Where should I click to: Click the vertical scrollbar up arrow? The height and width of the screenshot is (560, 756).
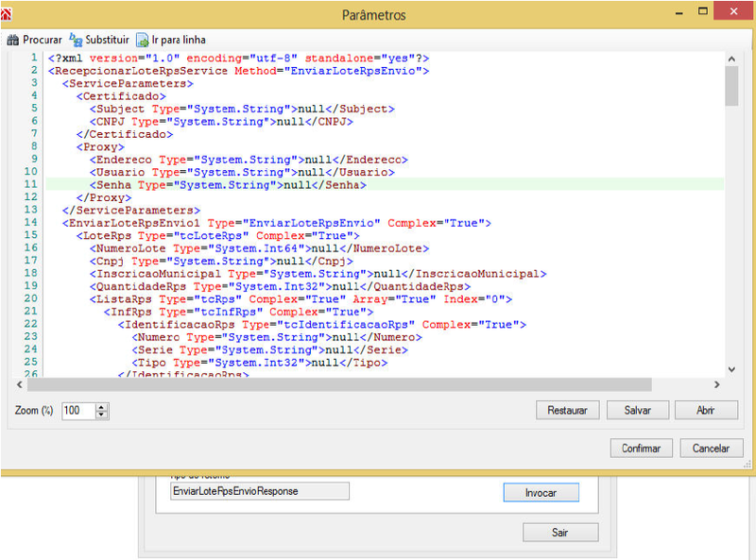click(731, 59)
